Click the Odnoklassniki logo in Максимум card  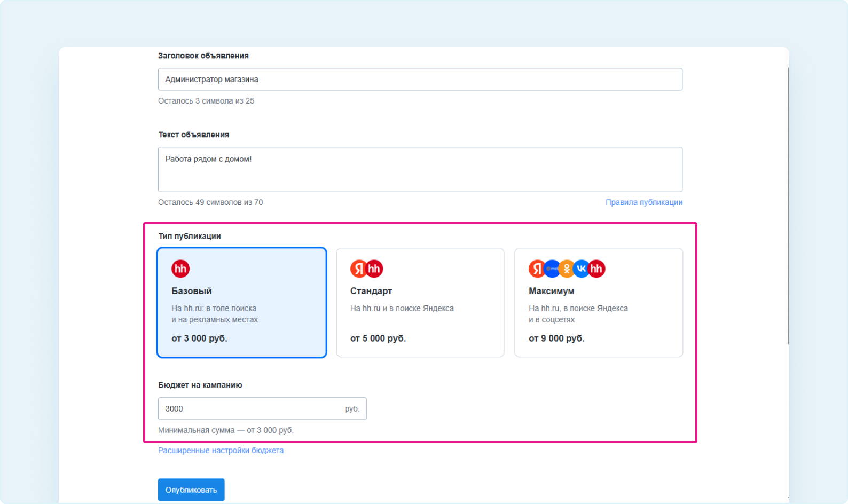click(x=567, y=269)
